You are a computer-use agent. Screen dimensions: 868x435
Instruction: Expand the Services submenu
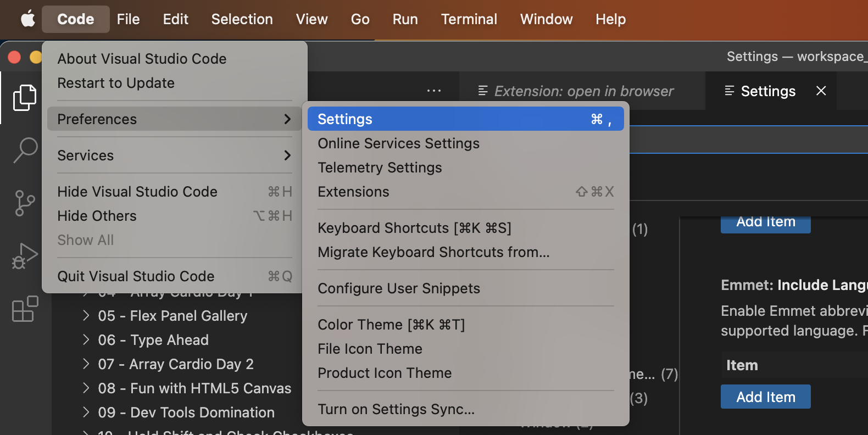point(174,155)
